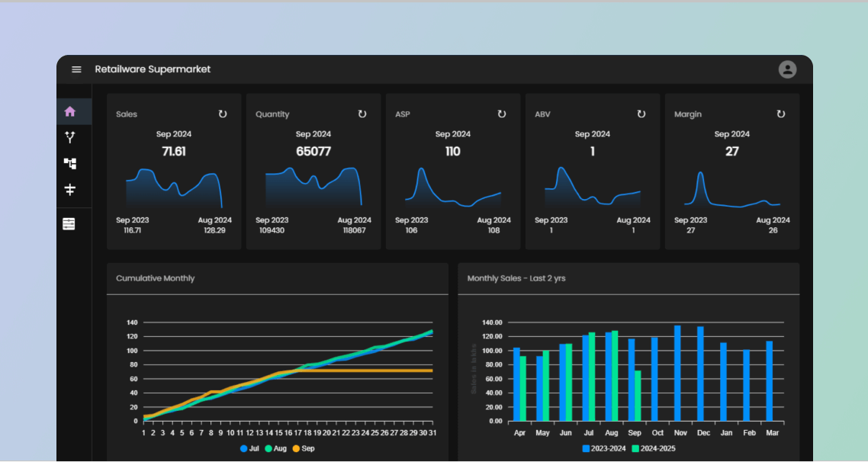Refresh the ABV card
The image size is (868, 462).
(641, 114)
